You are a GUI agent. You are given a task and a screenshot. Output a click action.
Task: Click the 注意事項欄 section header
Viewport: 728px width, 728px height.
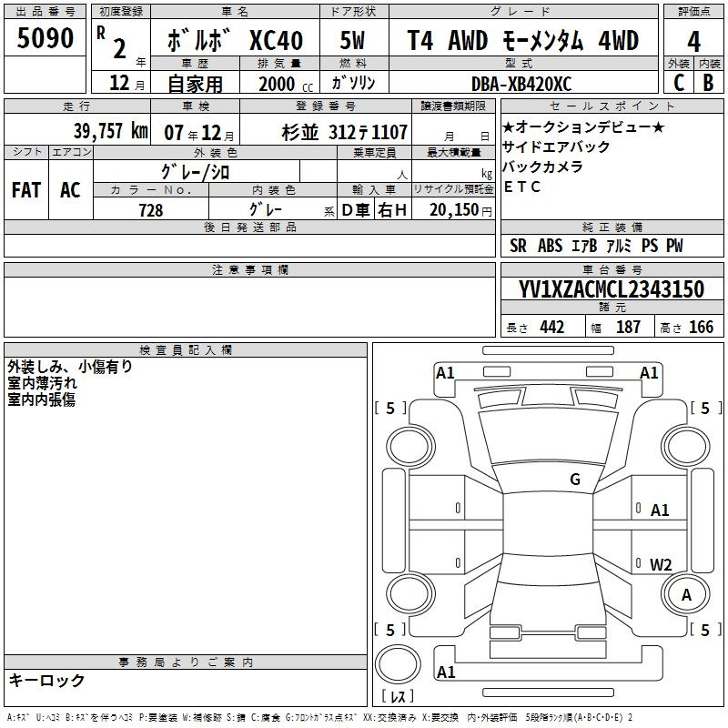(250, 269)
